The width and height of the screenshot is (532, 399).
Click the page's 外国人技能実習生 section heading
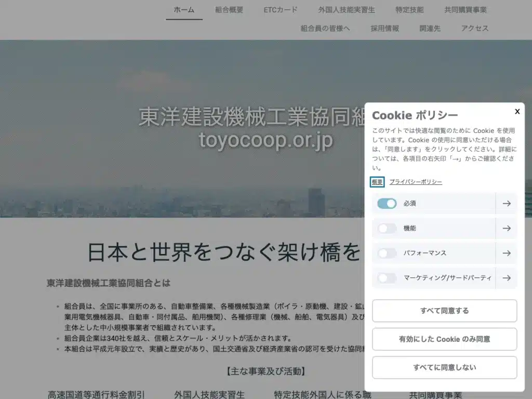[209, 395]
